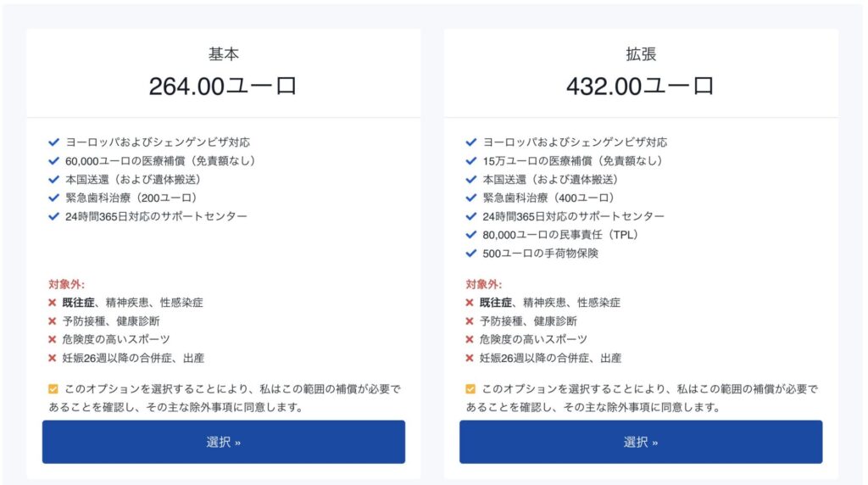
Task: Click the 拡張 plan title
Action: pos(641,54)
